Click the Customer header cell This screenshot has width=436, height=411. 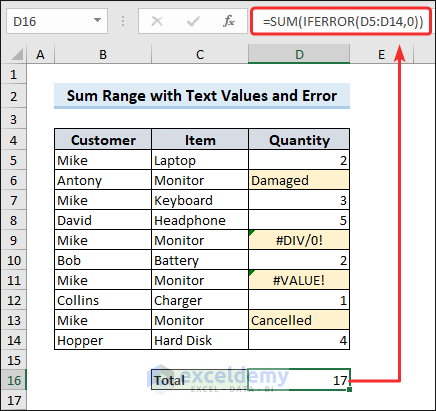pos(103,140)
